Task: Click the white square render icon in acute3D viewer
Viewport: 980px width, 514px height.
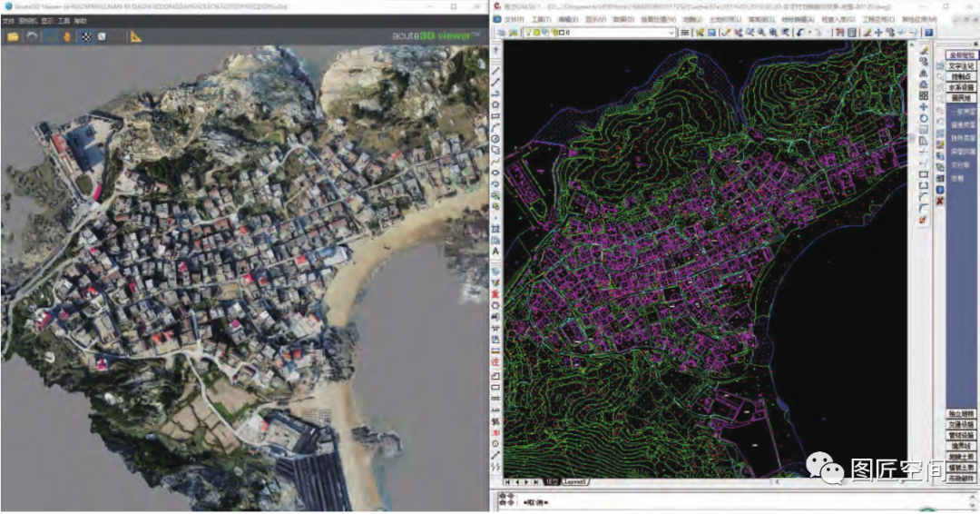Action: (102, 37)
